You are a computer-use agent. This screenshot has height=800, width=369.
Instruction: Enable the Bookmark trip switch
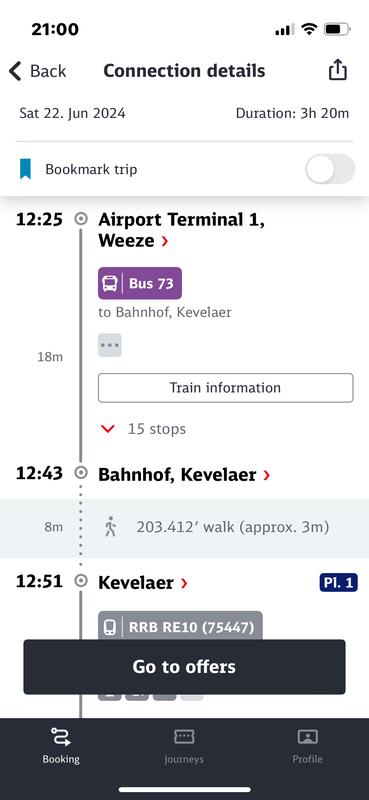coord(330,169)
